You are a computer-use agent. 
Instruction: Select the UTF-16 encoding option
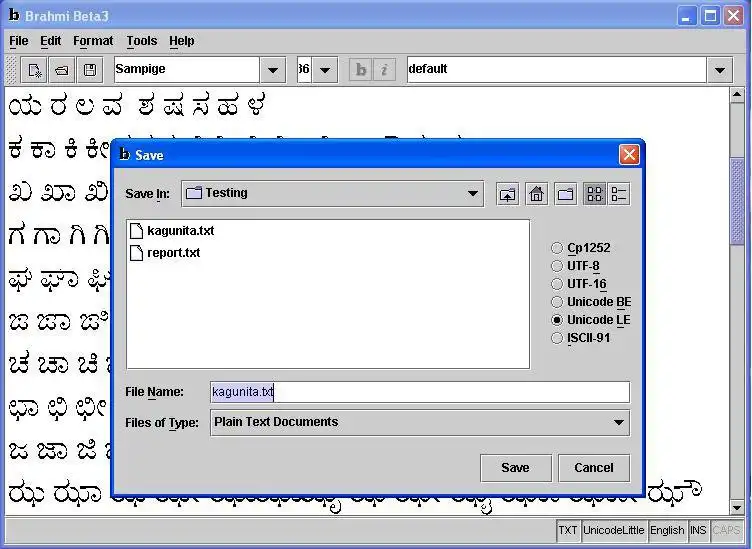pos(579,284)
